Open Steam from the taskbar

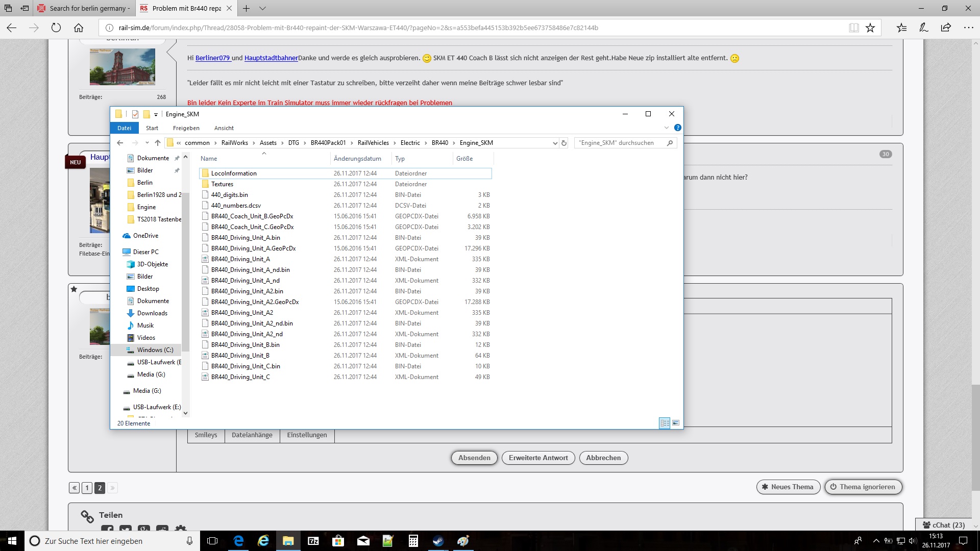click(438, 541)
